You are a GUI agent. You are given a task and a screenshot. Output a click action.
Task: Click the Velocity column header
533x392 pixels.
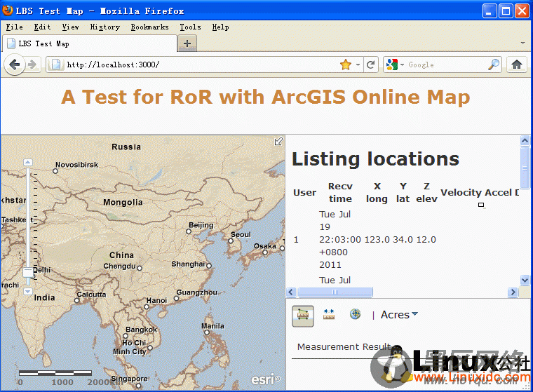pos(461,192)
